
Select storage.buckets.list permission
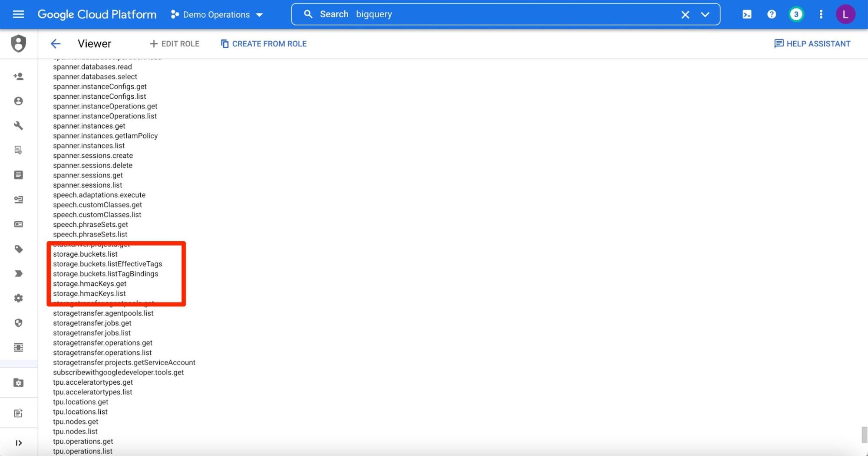[x=85, y=254]
